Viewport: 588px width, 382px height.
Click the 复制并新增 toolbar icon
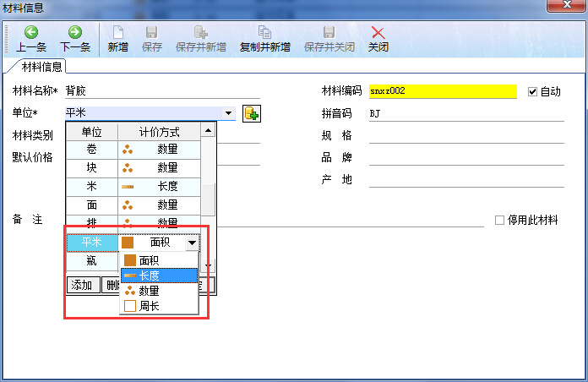click(x=264, y=39)
